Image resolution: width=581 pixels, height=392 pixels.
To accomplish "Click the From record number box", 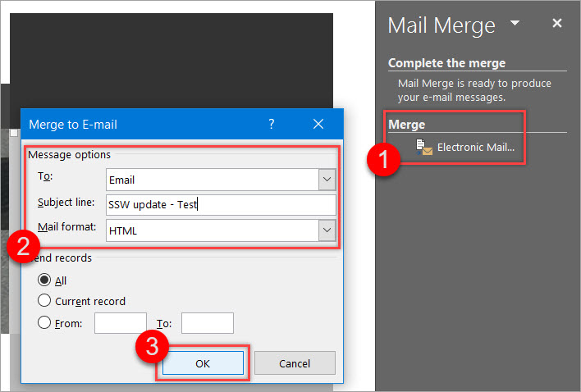I will tap(120, 323).
